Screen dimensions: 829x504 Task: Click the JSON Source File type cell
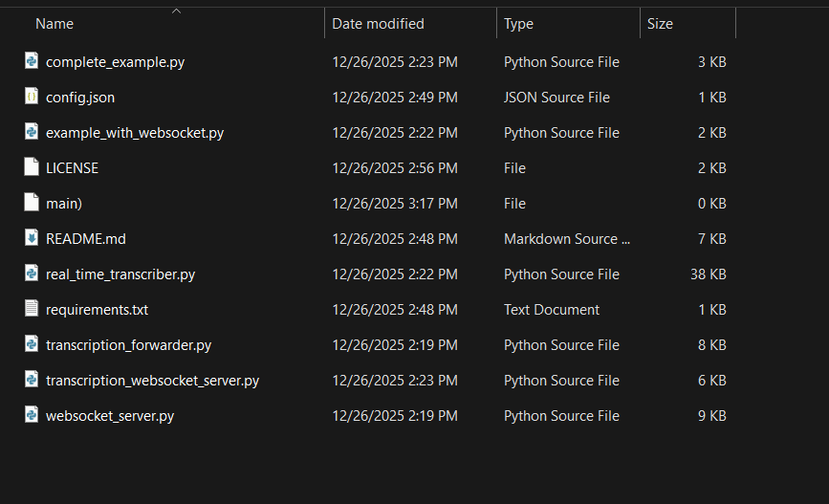pyautogui.click(x=556, y=98)
